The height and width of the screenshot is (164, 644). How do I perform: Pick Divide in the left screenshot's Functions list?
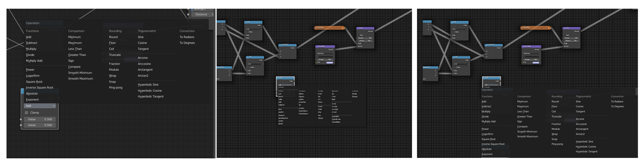[x=30, y=55]
